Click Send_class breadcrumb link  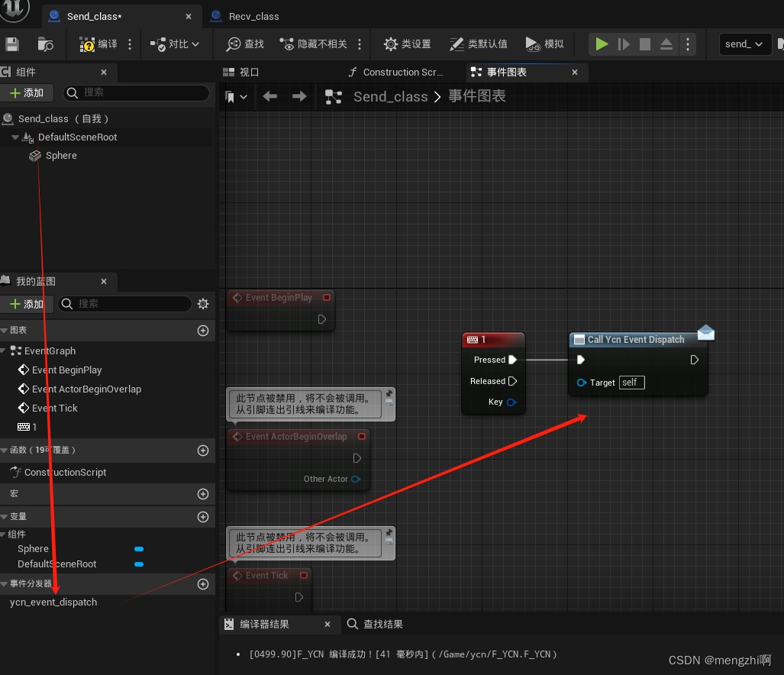tap(391, 96)
